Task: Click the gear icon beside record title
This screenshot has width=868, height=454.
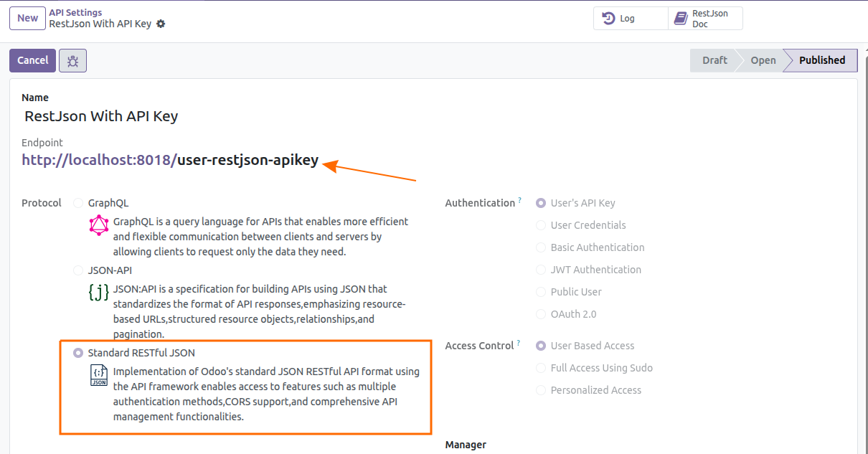Action: click(161, 24)
